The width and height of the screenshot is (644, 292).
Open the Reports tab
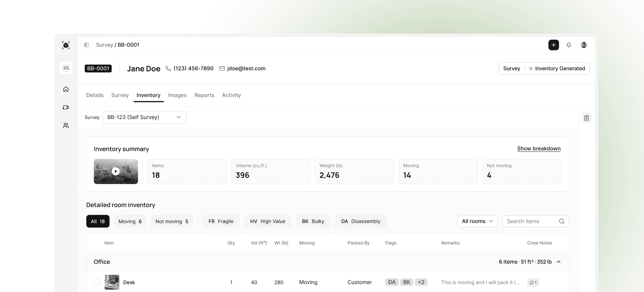tap(204, 95)
